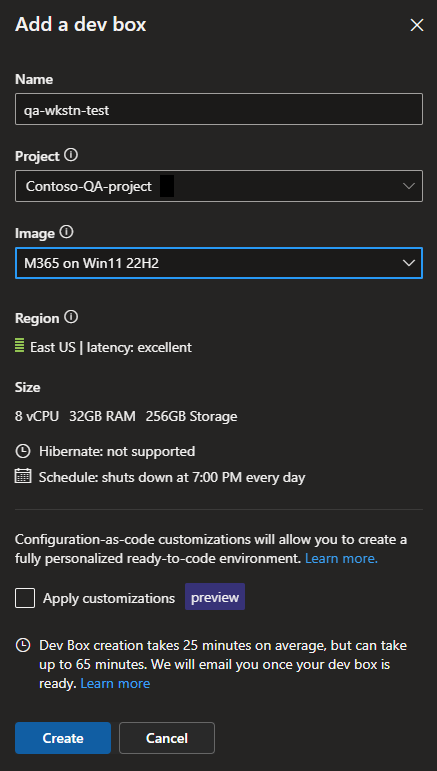Expand the Image dropdown chevron

tap(408, 263)
